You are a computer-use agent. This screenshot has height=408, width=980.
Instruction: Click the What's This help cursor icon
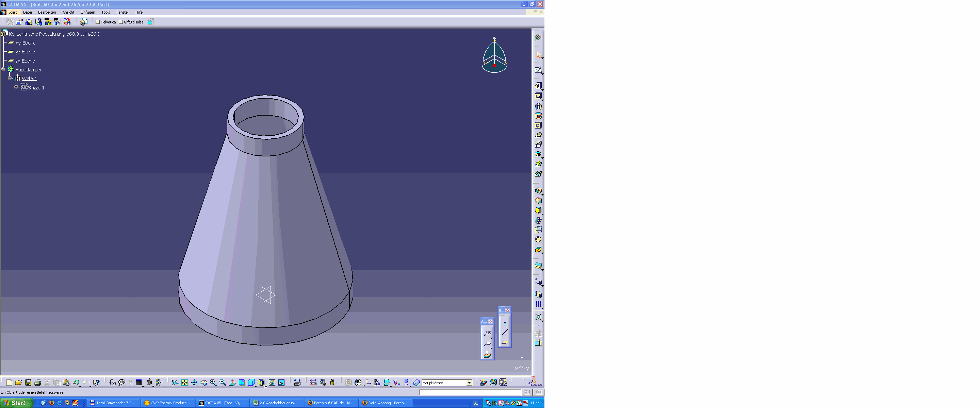point(96,382)
